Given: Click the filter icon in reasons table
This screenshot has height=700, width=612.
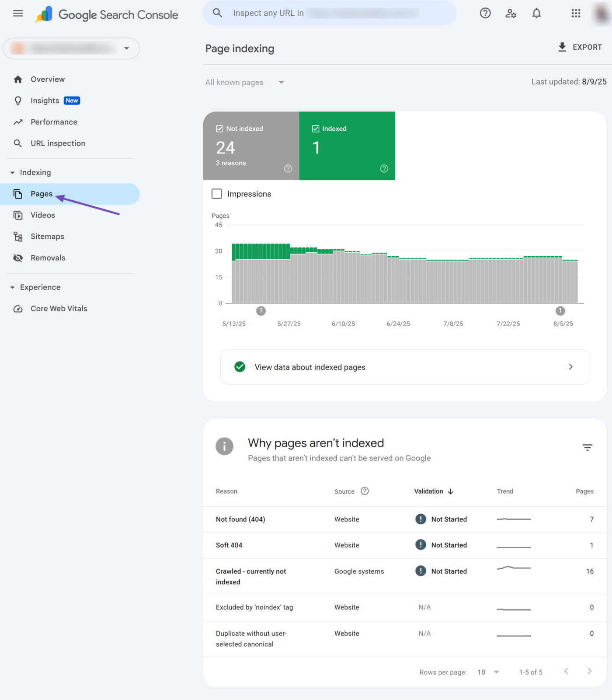Looking at the screenshot, I should [587, 447].
